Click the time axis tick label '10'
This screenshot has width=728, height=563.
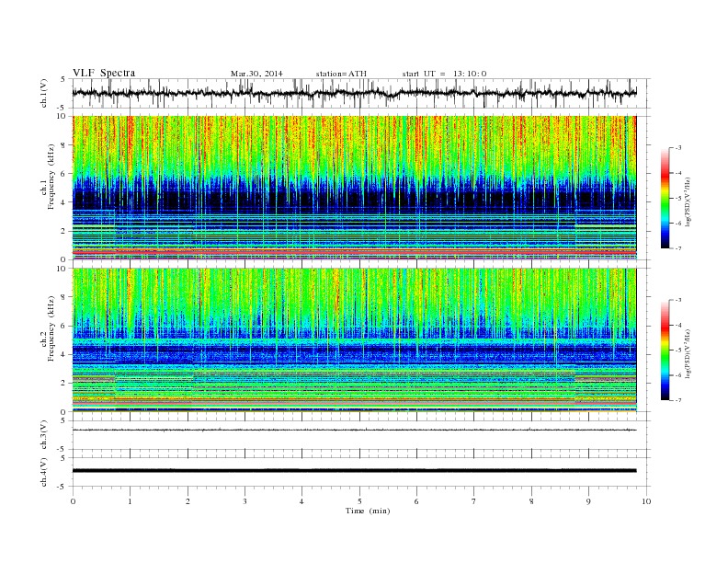[646, 501]
